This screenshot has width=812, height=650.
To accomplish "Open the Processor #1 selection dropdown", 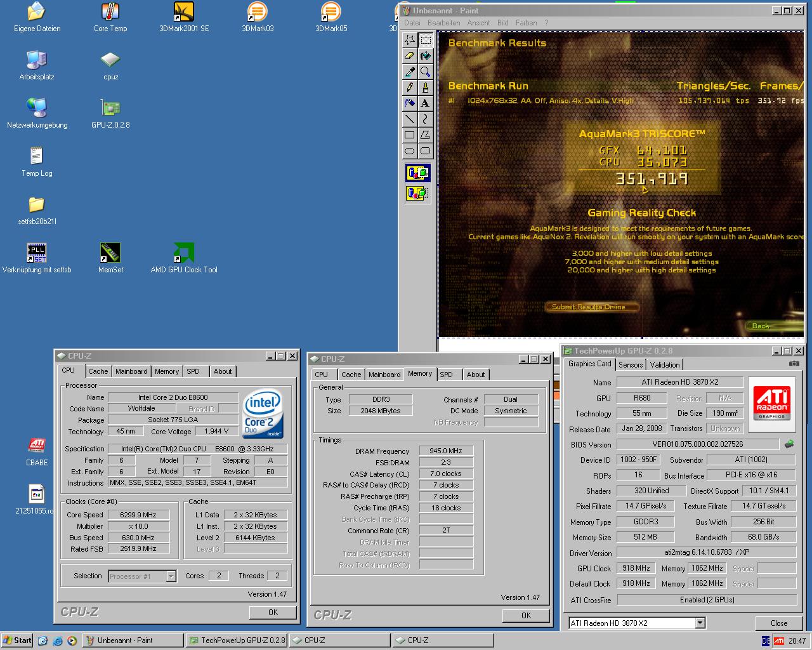I will click(x=171, y=576).
